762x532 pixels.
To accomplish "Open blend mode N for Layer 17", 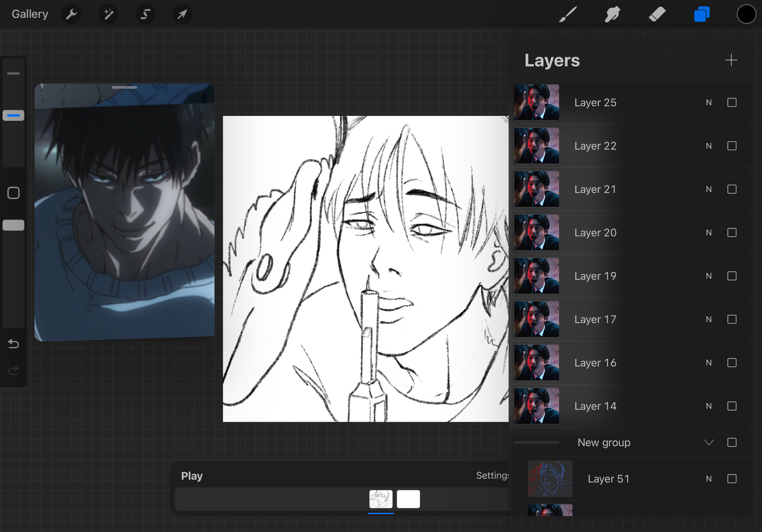I will tap(709, 319).
